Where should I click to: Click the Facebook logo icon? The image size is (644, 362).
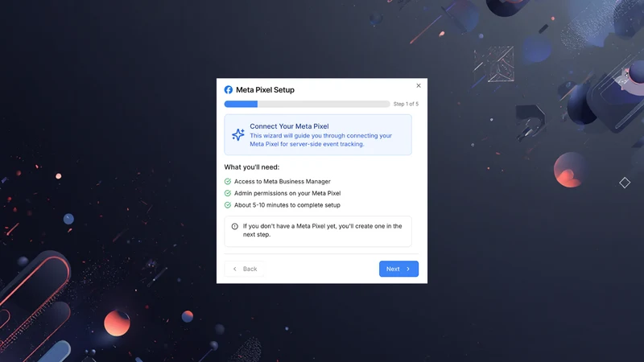tap(229, 90)
